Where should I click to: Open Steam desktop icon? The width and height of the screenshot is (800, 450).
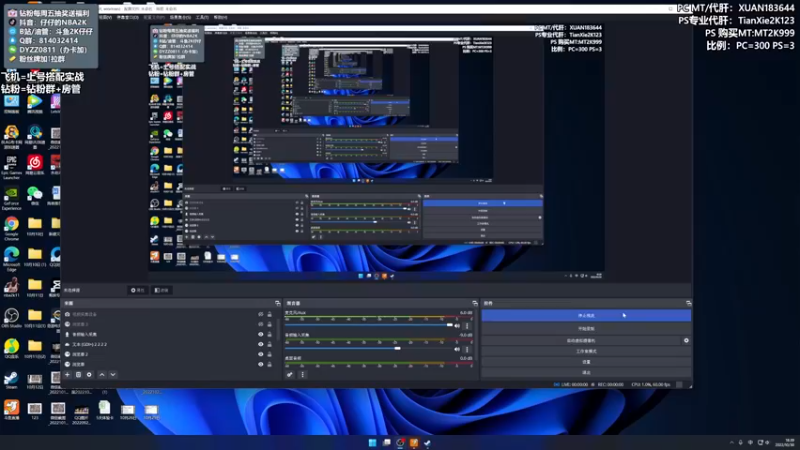click(11, 380)
